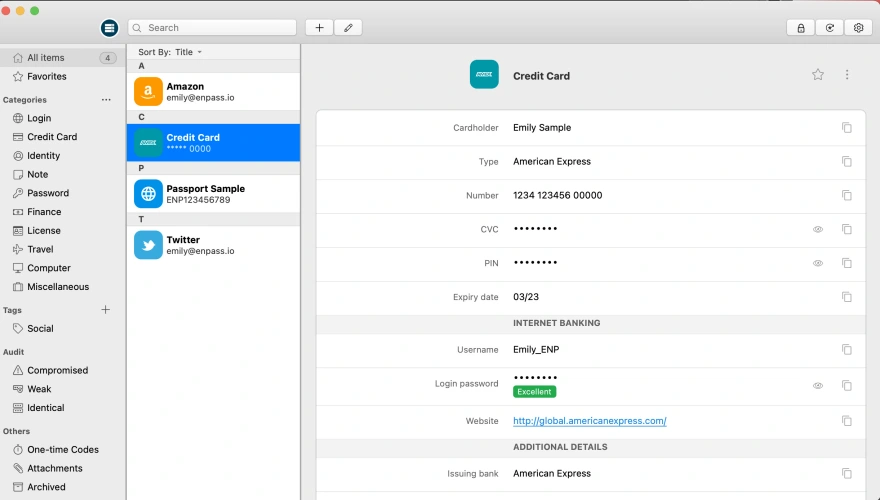This screenshot has height=500, width=880.
Task: Click the plus button to add new item
Action: (x=319, y=28)
